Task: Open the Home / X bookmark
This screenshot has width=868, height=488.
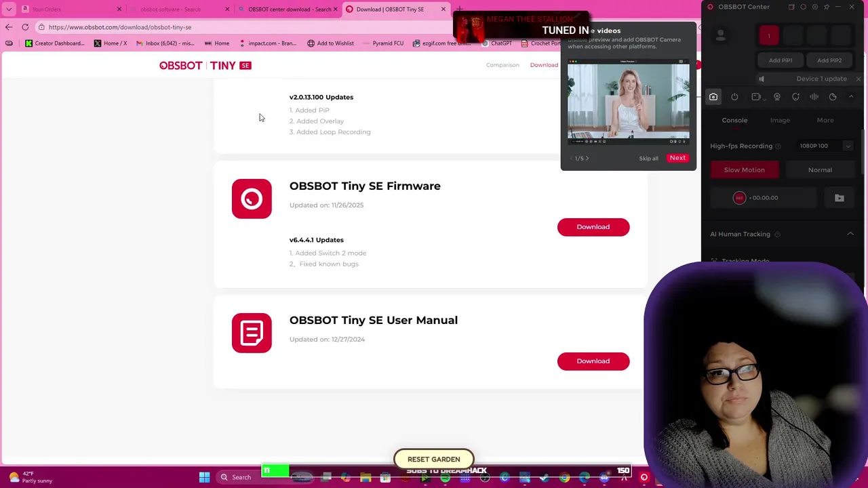Action: point(111,43)
